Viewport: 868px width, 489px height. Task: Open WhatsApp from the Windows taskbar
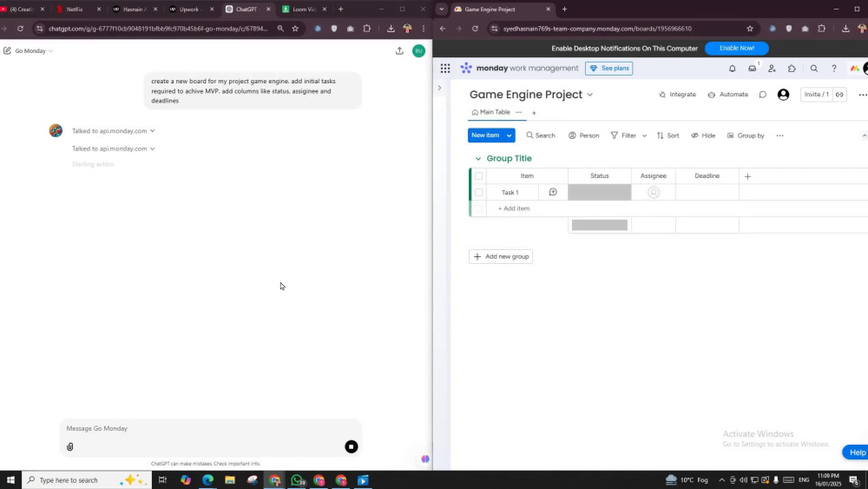297,480
